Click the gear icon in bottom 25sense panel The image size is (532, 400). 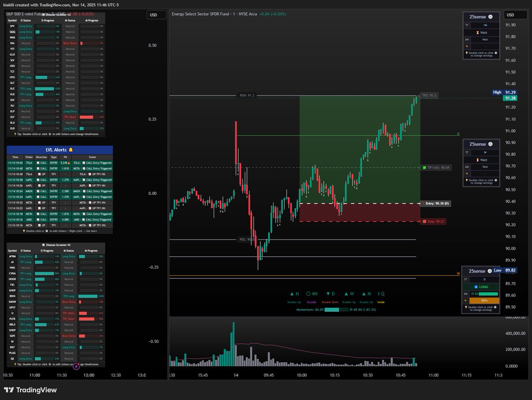(495, 307)
